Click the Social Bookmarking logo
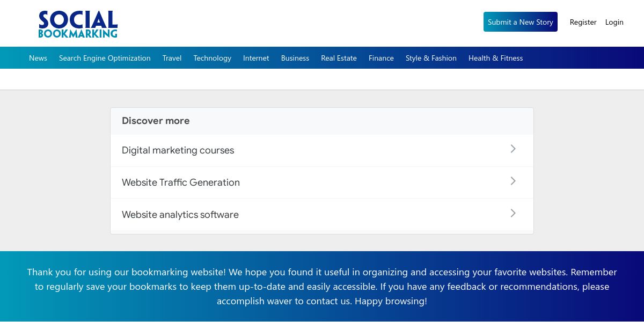 pyautogui.click(x=78, y=24)
